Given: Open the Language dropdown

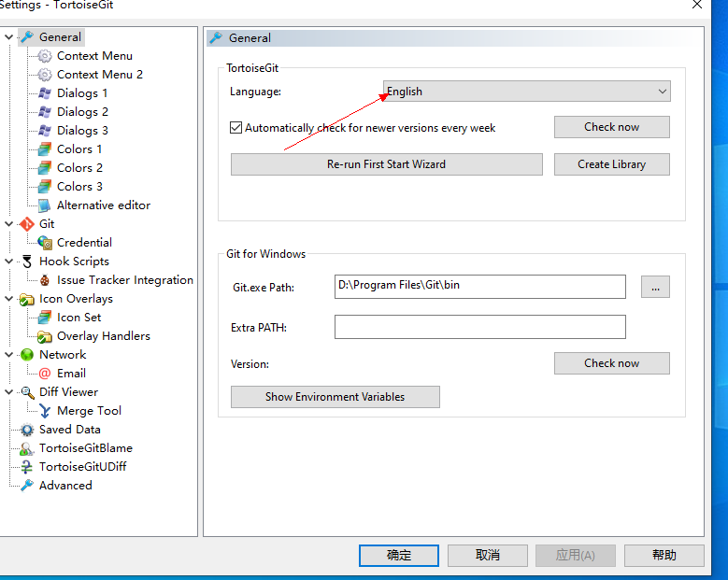Looking at the screenshot, I should (x=526, y=92).
